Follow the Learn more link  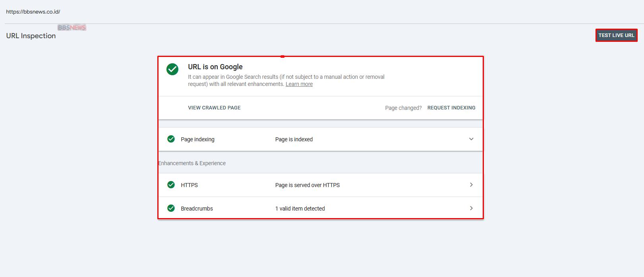click(299, 84)
